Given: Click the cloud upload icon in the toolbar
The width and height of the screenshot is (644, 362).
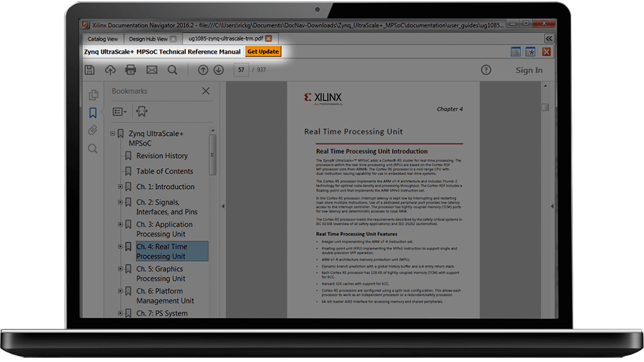Looking at the screenshot, I should point(110,70).
